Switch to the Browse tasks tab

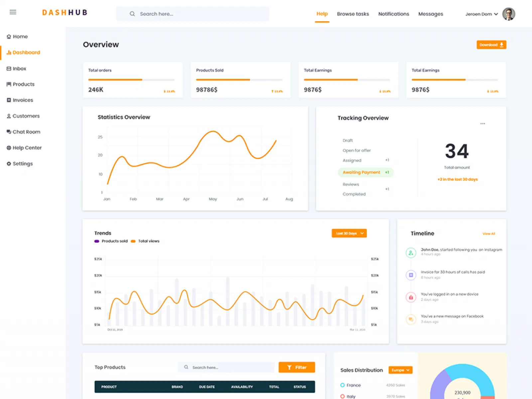coord(353,14)
